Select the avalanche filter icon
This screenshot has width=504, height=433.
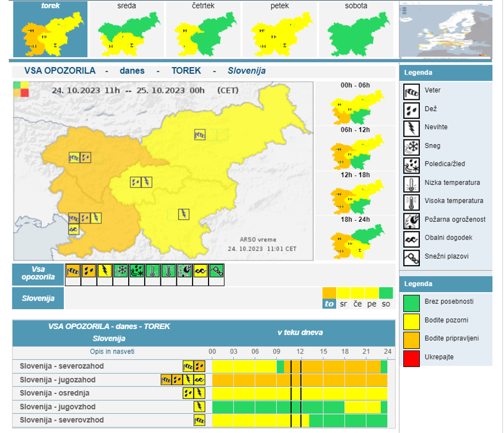coord(217,271)
